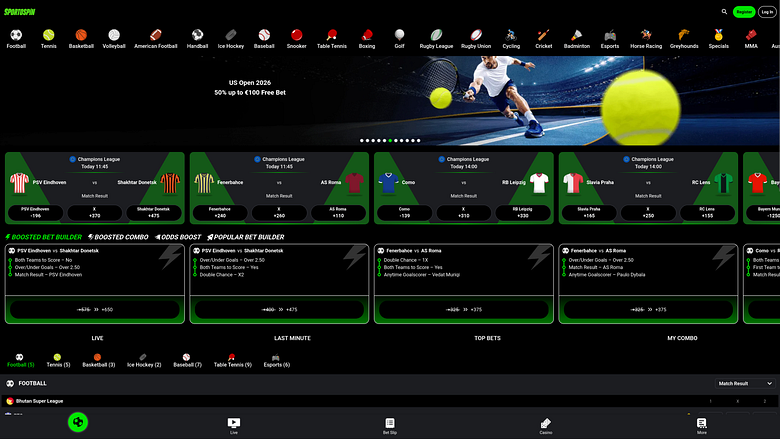This screenshot has width=780, height=439.
Task: Filter live events by Football (5)
Action: click(x=20, y=360)
